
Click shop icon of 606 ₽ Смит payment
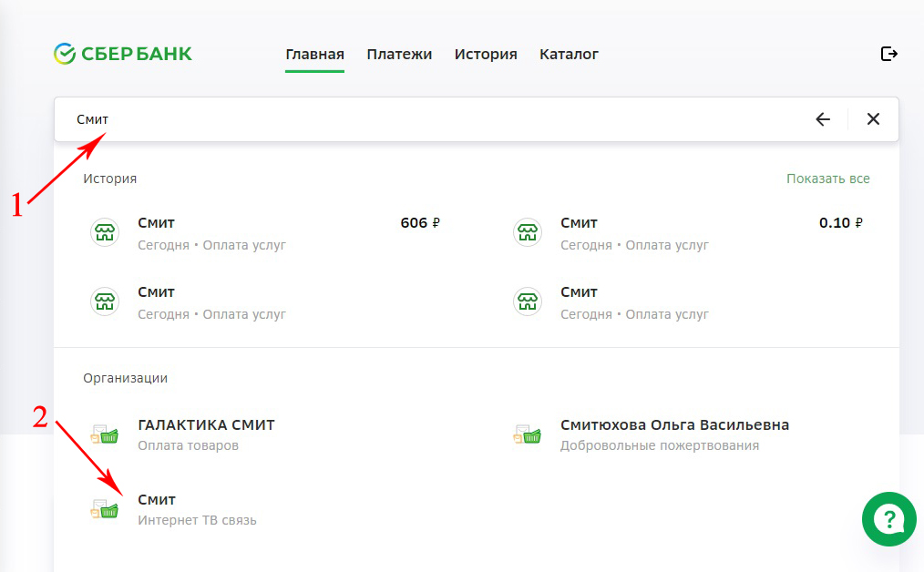coord(105,233)
